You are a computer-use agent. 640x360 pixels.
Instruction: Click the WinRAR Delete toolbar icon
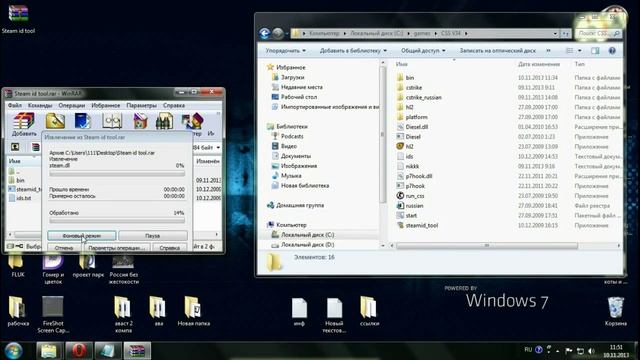coord(140,121)
